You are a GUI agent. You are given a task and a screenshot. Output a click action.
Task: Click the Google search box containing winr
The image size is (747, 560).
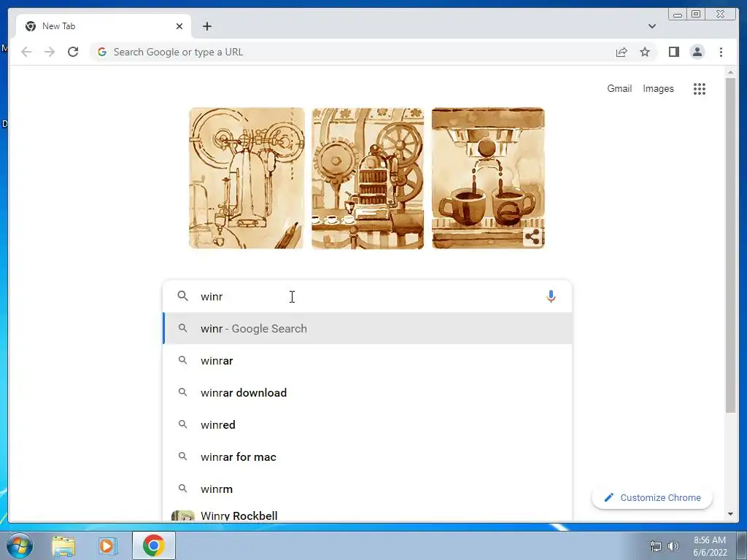(367, 296)
